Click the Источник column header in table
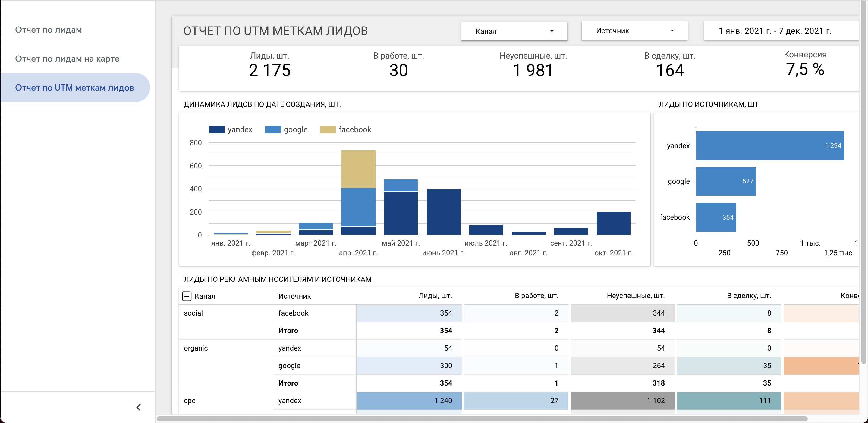Image resolution: width=868 pixels, height=423 pixels. [x=294, y=296]
